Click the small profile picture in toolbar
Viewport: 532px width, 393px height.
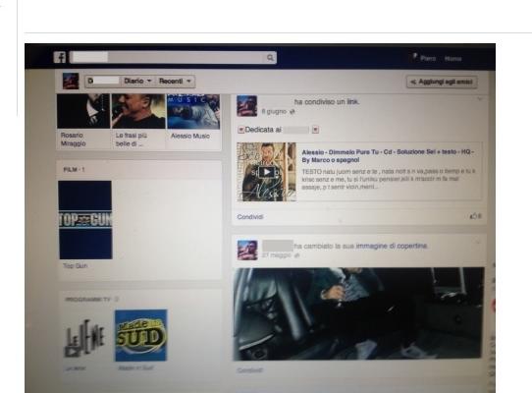(x=71, y=81)
